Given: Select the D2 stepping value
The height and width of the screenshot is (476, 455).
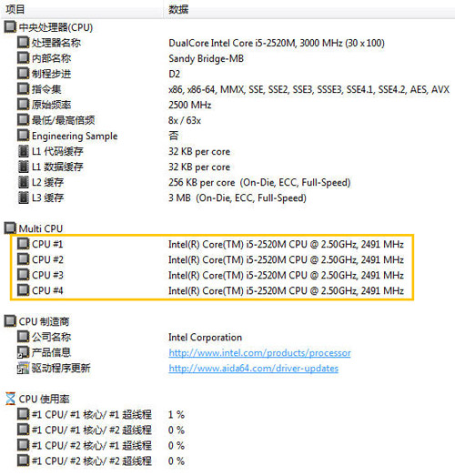Looking at the screenshot, I should tap(174, 74).
